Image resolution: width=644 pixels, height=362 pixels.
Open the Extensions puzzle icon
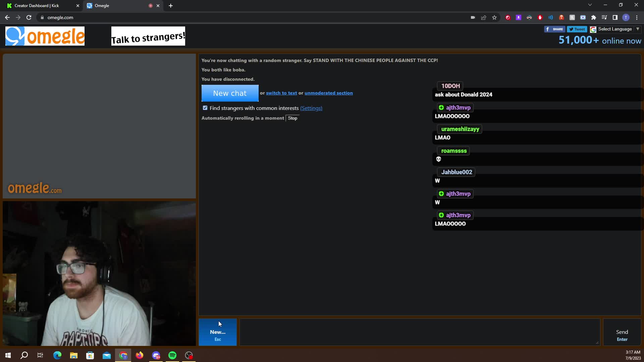(594, 17)
